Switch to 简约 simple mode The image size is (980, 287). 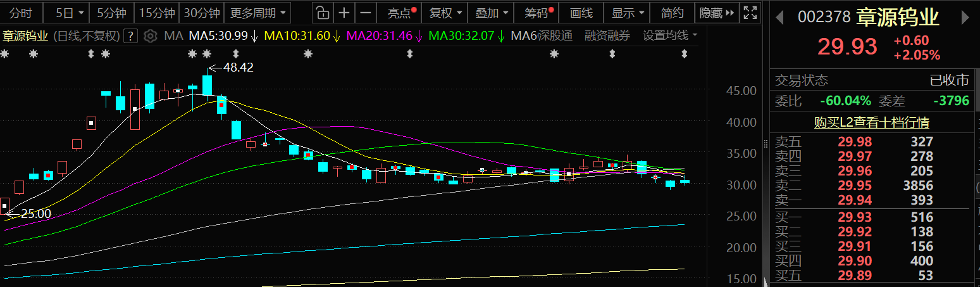pos(672,13)
